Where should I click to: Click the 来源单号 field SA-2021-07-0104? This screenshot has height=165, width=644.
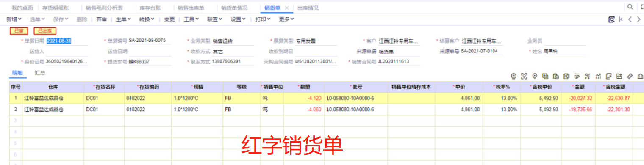coord(482,51)
